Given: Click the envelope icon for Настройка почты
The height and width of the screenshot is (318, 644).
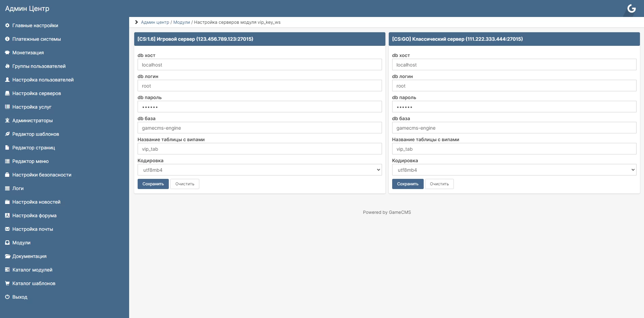Looking at the screenshot, I should (7, 229).
